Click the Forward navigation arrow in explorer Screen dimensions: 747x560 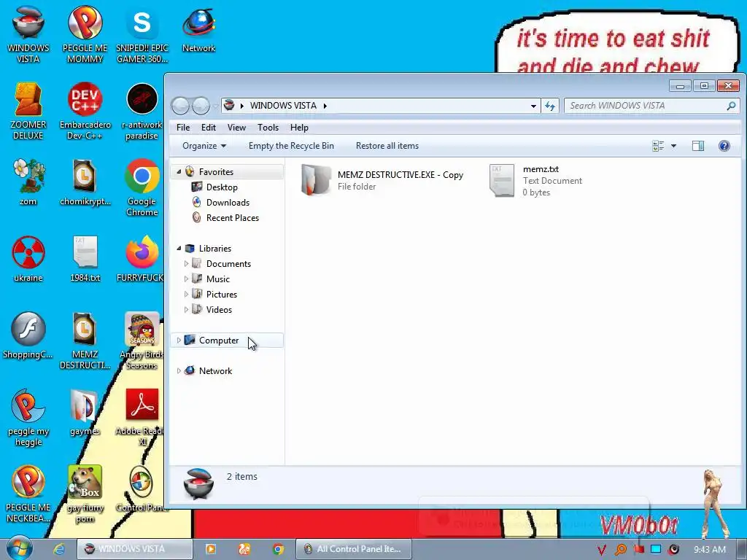coord(201,106)
